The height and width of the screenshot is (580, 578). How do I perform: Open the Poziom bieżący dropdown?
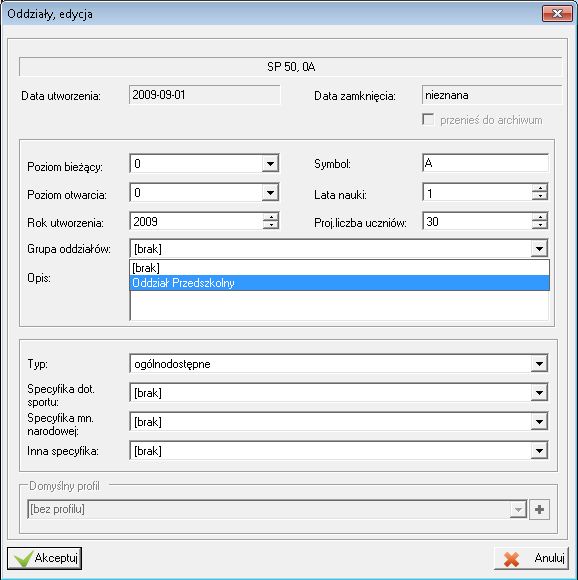click(x=270, y=163)
